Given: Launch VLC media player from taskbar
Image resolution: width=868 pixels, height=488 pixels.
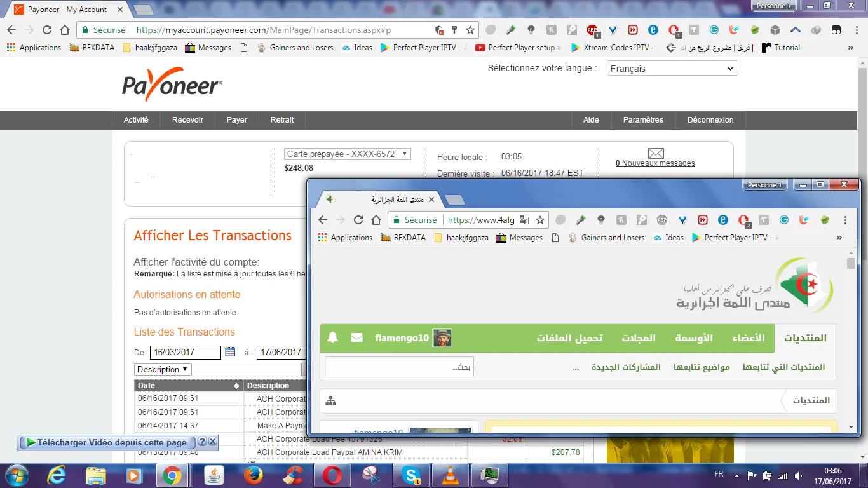Looking at the screenshot, I should [x=451, y=475].
